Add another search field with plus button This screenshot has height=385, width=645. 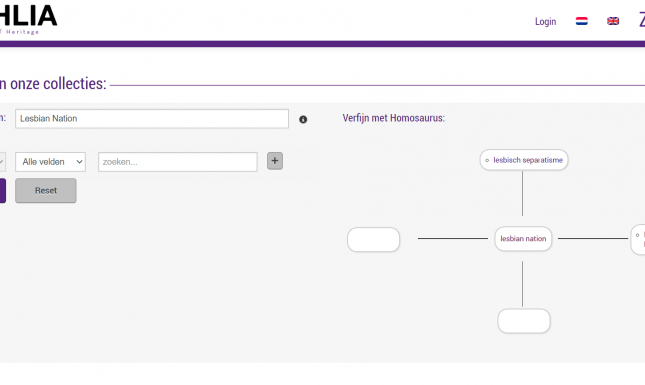275,161
